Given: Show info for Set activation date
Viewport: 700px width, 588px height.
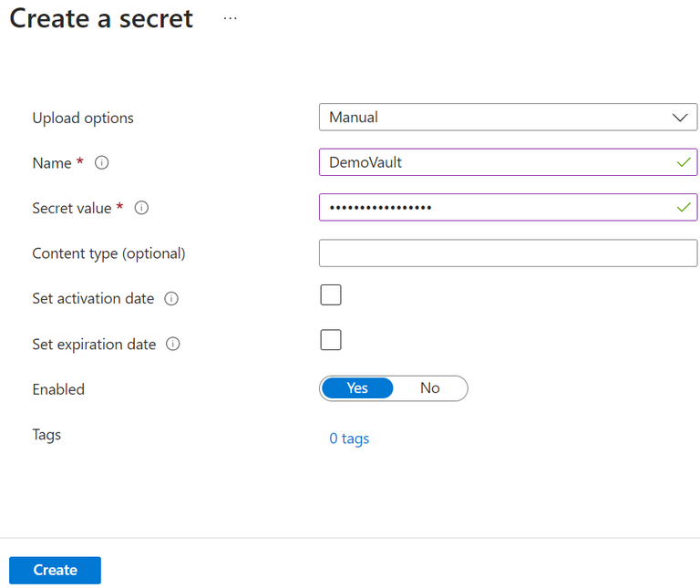Looking at the screenshot, I should (x=171, y=299).
